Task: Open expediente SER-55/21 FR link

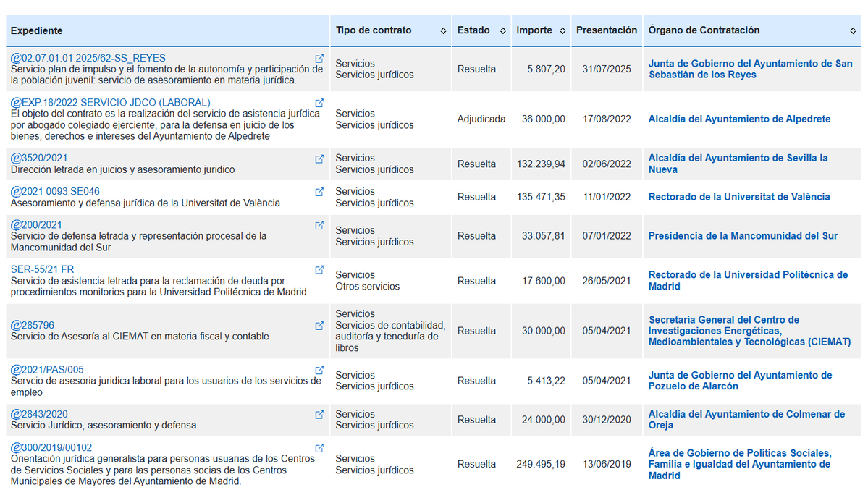Action: point(42,269)
